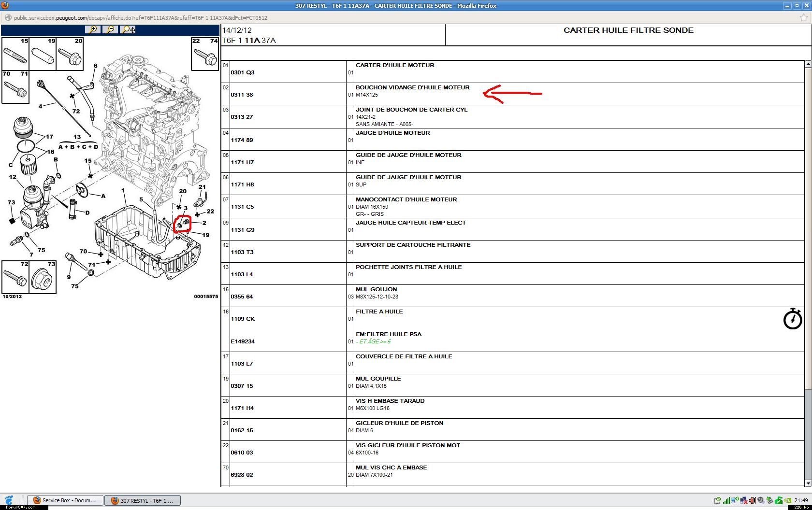The width and height of the screenshot is (812, 510).
Task: Click the green signal bars tray icon
Action: tap(726, 500)
